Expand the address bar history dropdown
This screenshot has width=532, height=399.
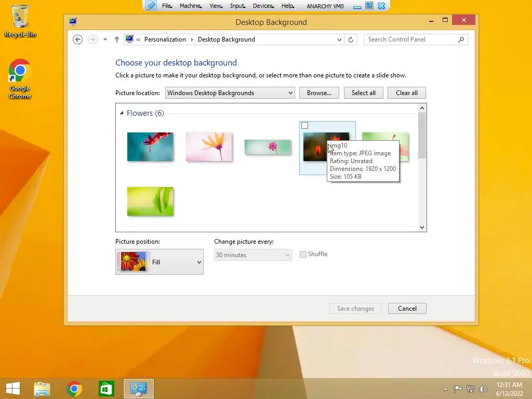tap(339, 39)
